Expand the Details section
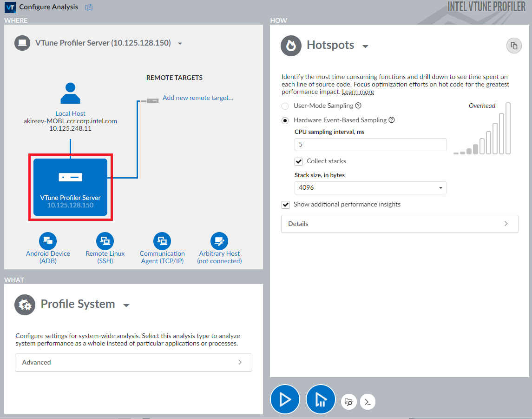Image resolution: width=532 pixels, height=419 pixels. tap(399, 224)
